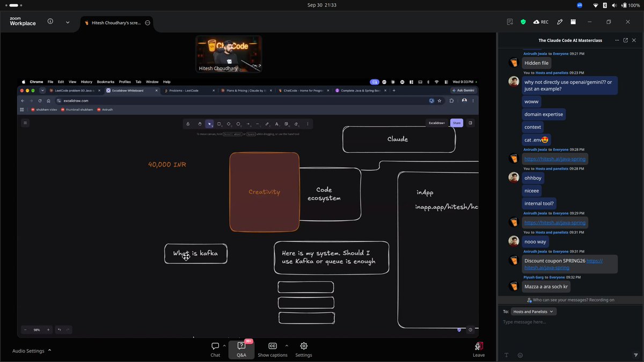Image resolution: width=644 pixels, height=362 pixels.
Task: Toggle the lock tool in Excalidraw toolbar
Action: pyautogui.click(x=188, y=124)
